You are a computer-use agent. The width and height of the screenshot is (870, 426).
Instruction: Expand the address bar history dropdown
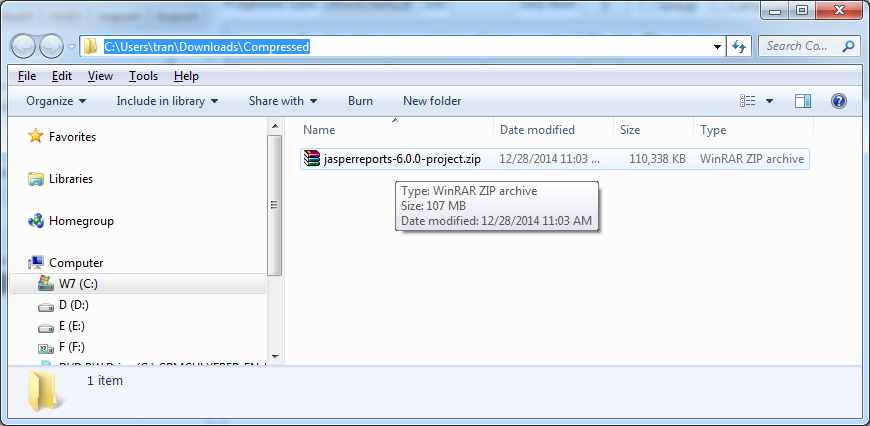click(x=717, y=47)
